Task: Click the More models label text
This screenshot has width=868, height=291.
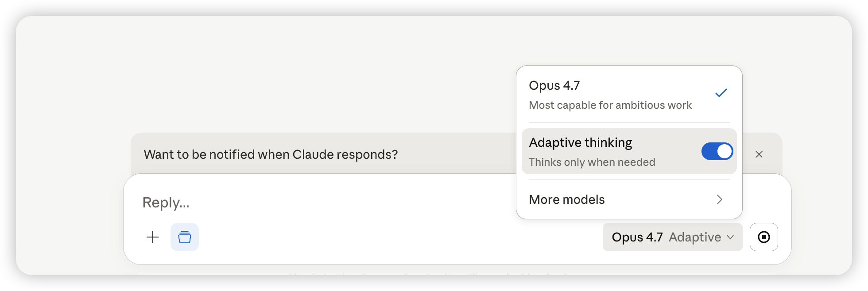Action: pyautogui.click(x=566, y=199)
